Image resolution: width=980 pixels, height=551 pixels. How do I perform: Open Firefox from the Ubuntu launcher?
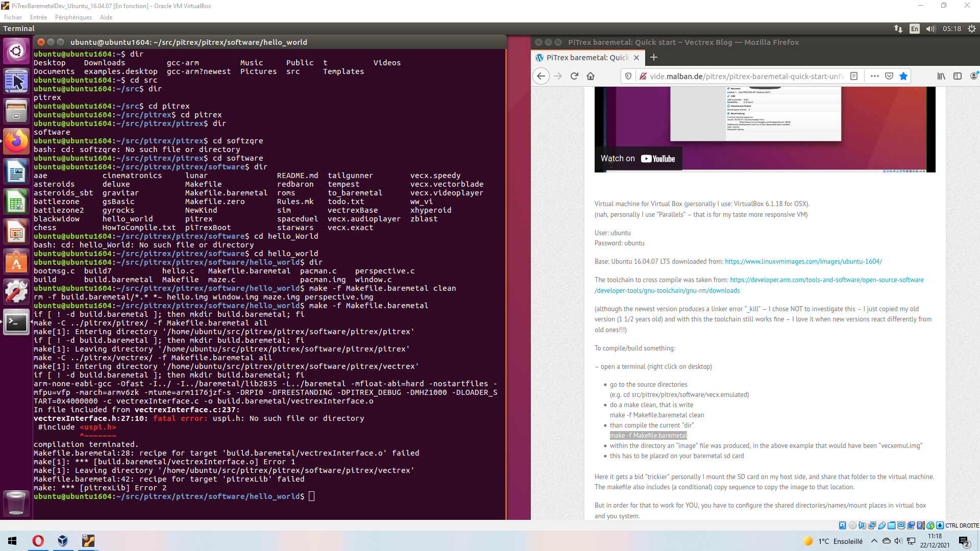16,141
